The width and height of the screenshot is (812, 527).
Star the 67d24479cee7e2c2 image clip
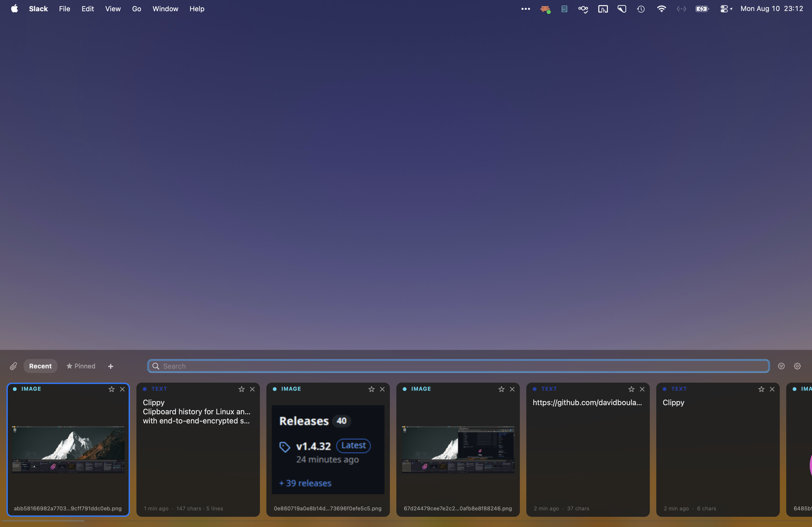point(501,389)
